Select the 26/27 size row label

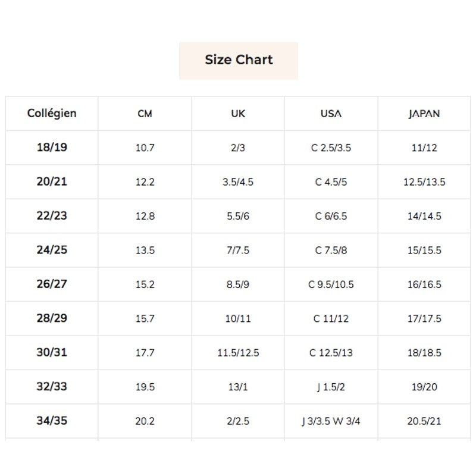[52, 284]
